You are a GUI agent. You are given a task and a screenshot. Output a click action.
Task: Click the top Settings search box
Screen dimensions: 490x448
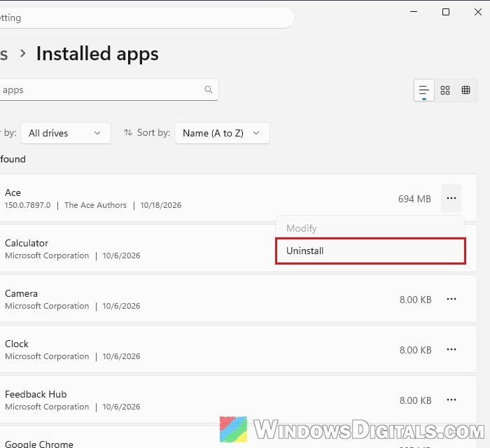point(146,17)
